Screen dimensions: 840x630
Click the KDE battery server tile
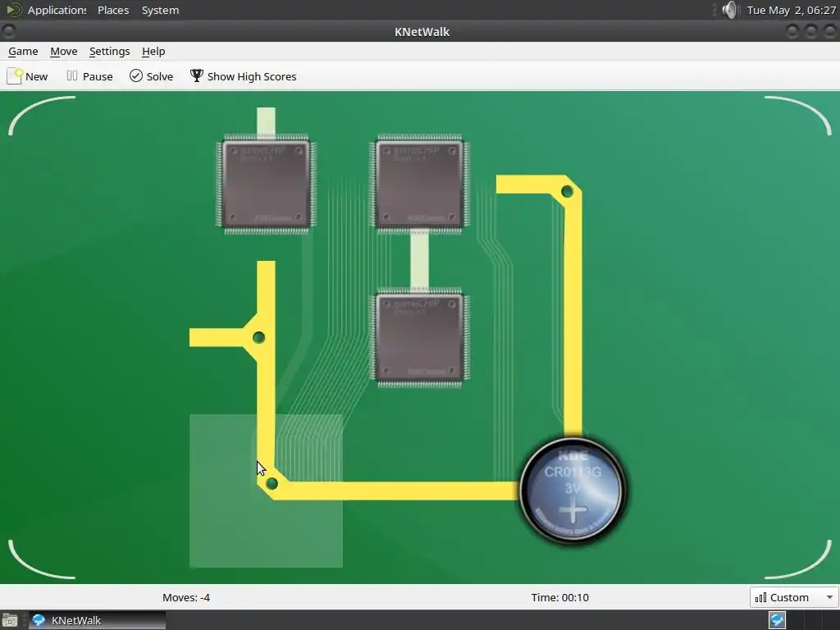(x=573, y=491)
